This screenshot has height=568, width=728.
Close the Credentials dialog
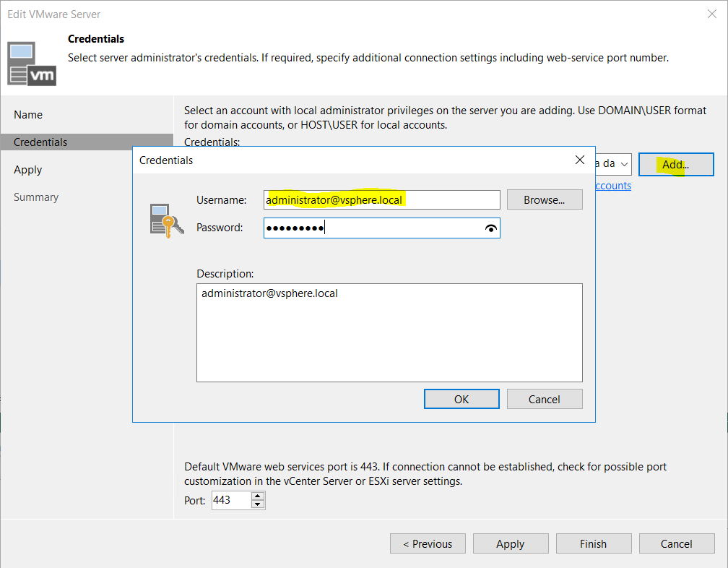click(579, 160)
